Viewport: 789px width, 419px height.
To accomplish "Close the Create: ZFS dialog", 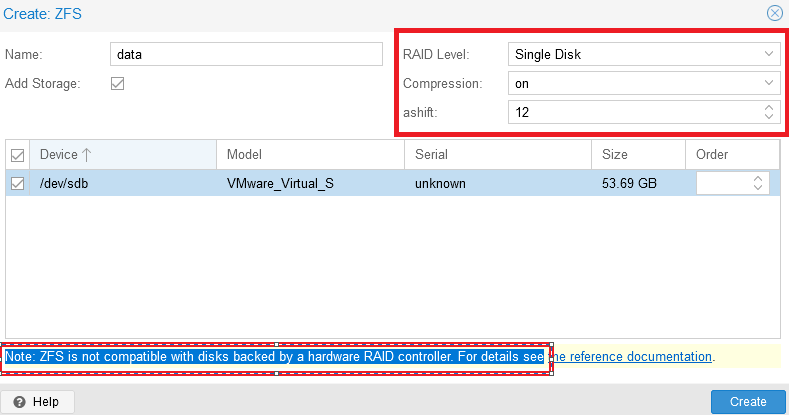I will (x=774, y=13).
